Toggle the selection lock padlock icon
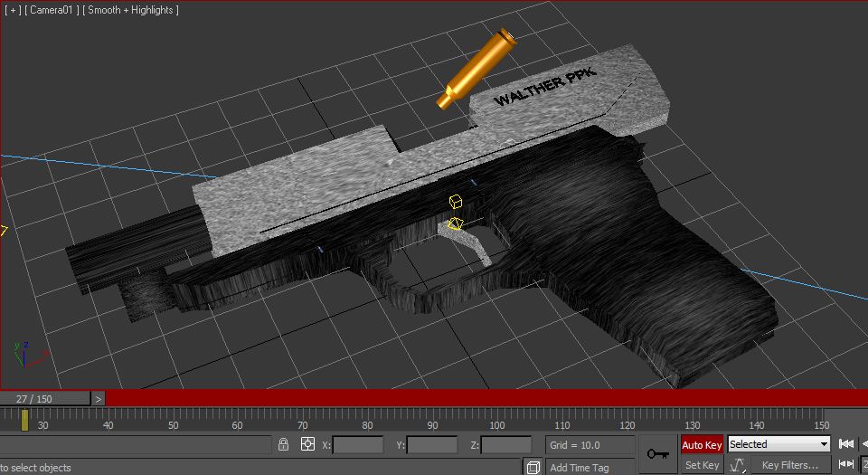The image size is (868, 475). point(283,444)
